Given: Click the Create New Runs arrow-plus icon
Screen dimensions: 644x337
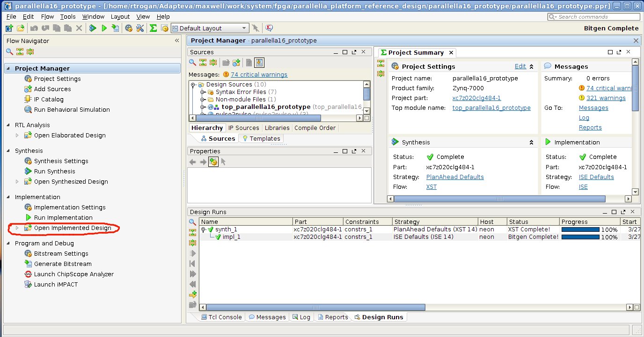Looking at the screenshot, I should point(192,294).
